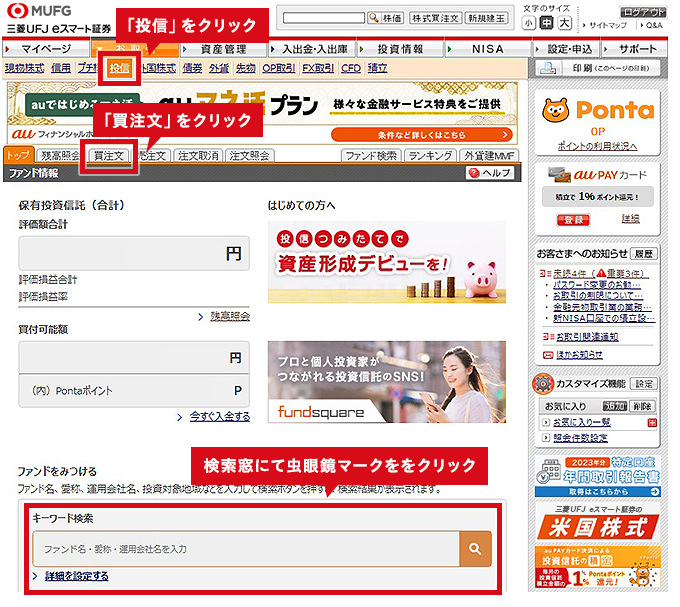Select the 外貨 submenu link
This screenshot has height=607, width=680.
tap(219, 68)
